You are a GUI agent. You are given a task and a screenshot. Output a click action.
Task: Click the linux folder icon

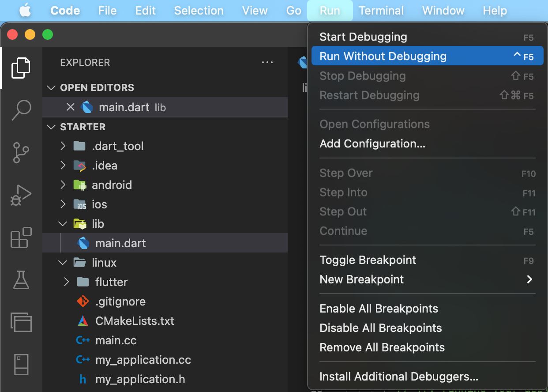(x=79, y=263)
